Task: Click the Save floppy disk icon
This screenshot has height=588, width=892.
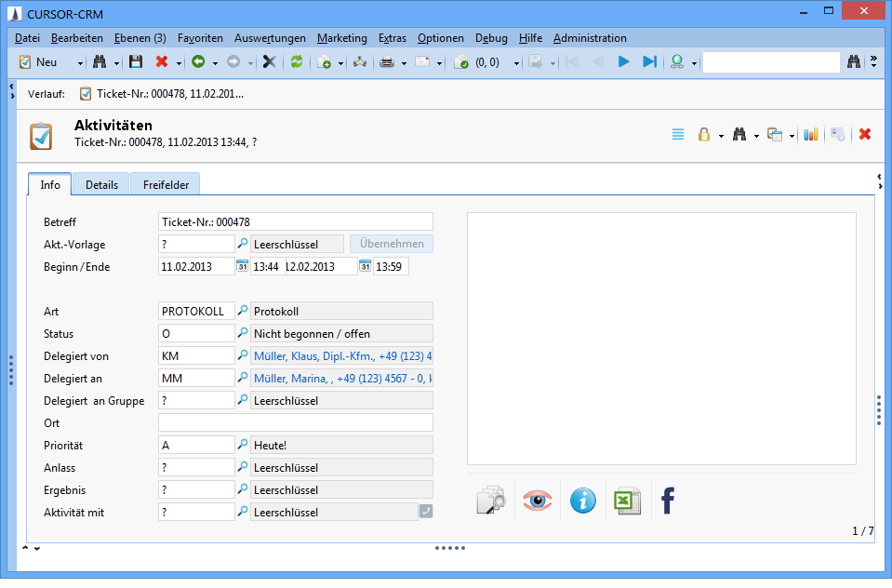Action: [x=136, y=62]
